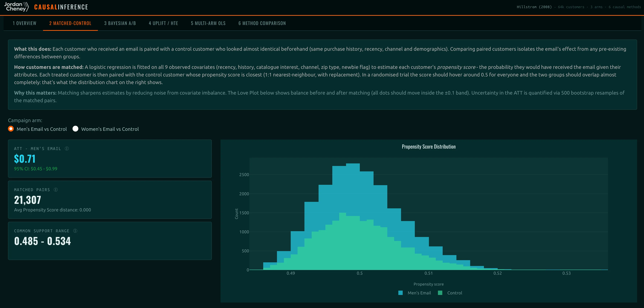Open the 2 Matched-Control tab

pos(70,23)
